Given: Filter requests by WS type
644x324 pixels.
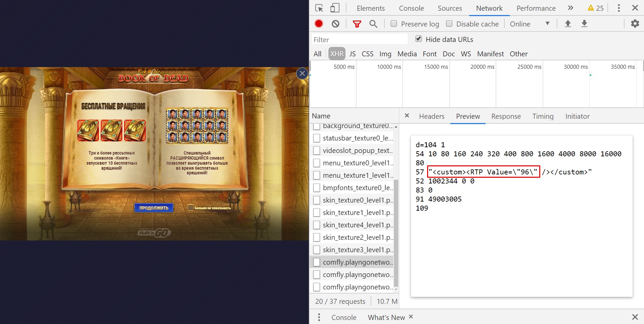Looking at the screenshot, I should (466, 54).
